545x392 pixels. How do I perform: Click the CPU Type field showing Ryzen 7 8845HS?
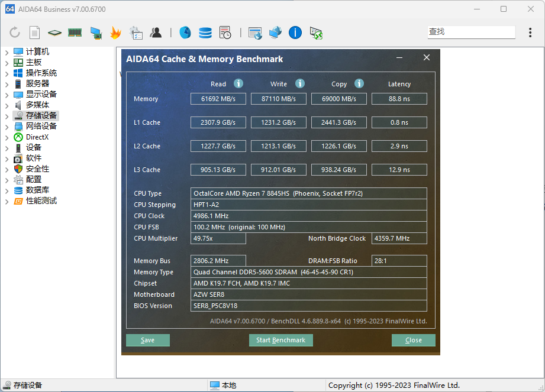(x=309, y=193)
